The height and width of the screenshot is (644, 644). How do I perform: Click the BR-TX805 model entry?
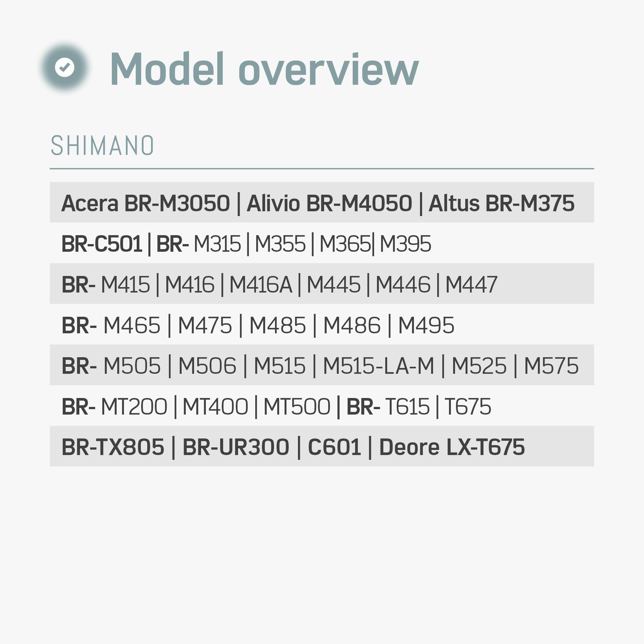coord(113,447)
